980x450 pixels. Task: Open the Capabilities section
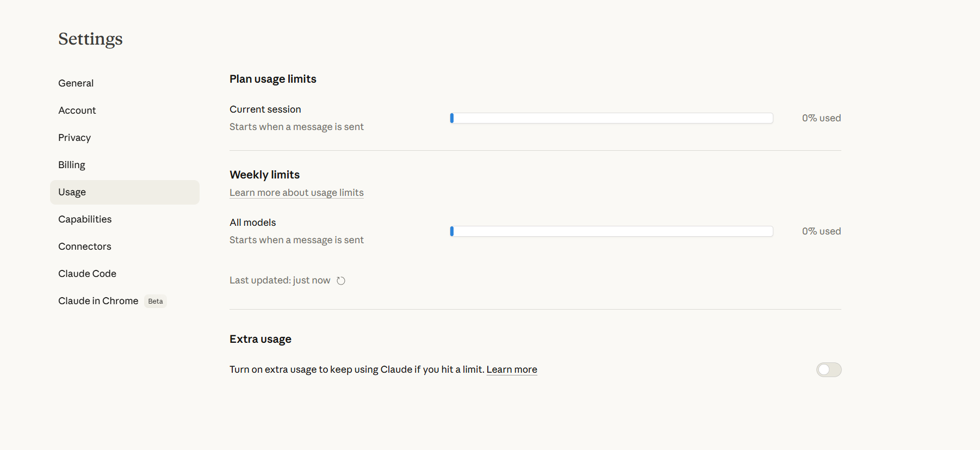(x=125, y=219)
